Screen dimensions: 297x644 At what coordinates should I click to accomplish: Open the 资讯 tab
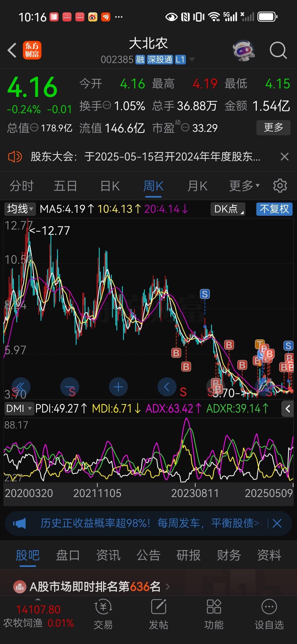tap(108, 555)
